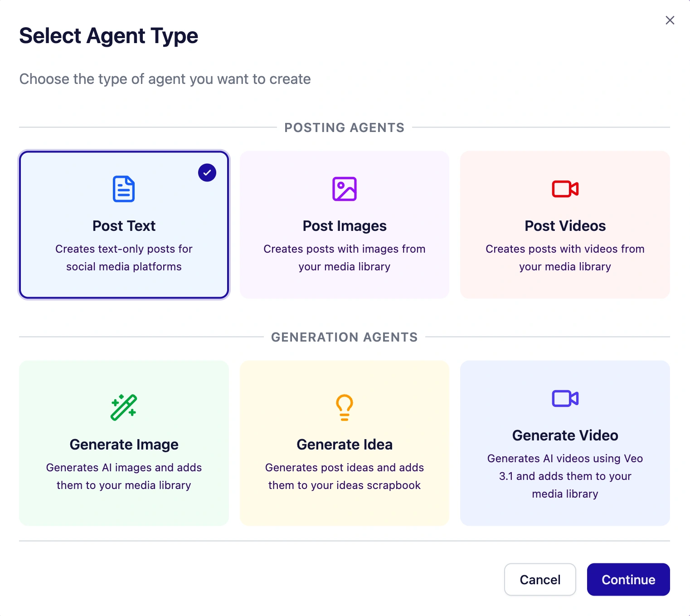Viewport: 690px width, 616px height.
Task: Click the selected checkmark on Post Text
Action: [x=207, y=172]
